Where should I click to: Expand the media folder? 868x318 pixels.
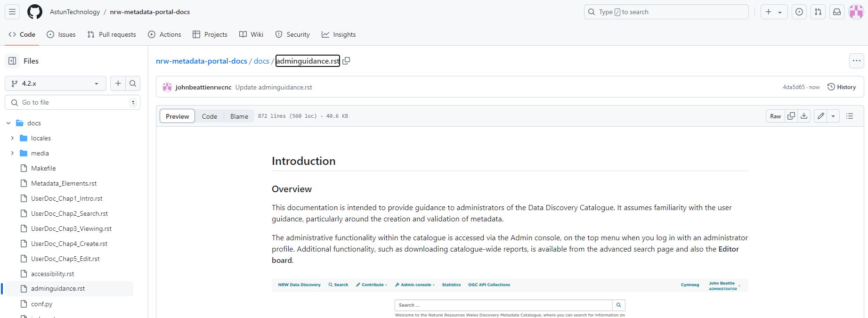(12, 153)
